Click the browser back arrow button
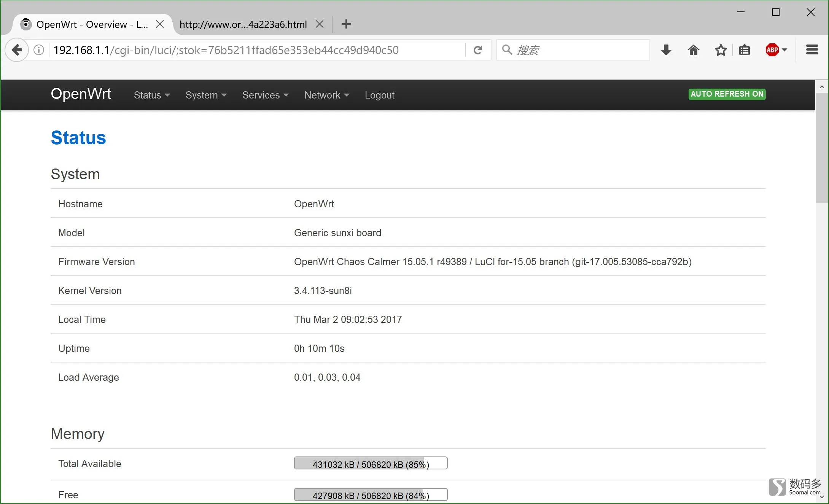 pyautogui.click(x=17, y=50)
